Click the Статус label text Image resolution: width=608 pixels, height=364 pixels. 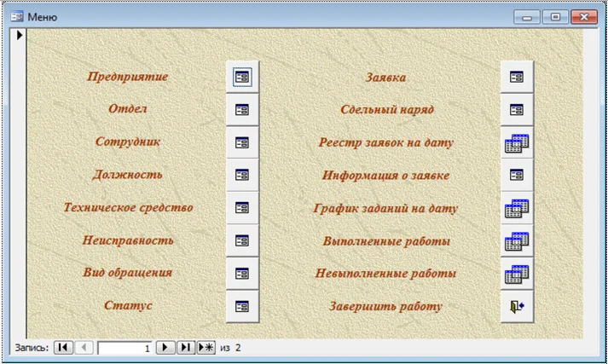tap(128, 305)
